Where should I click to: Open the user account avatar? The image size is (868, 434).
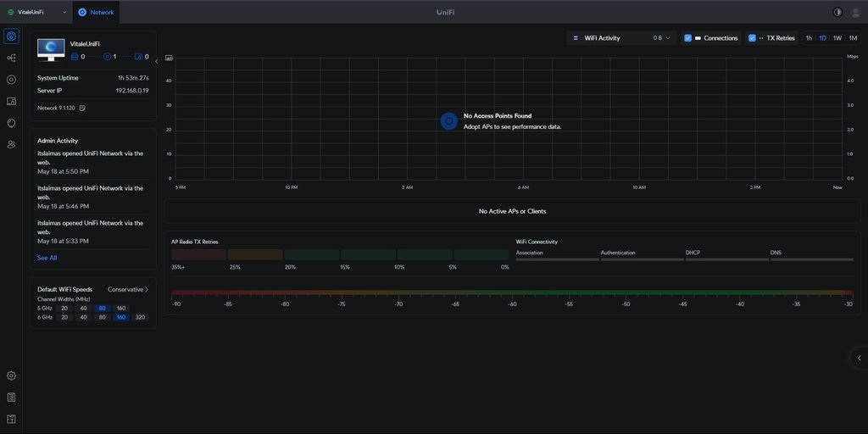855,12
